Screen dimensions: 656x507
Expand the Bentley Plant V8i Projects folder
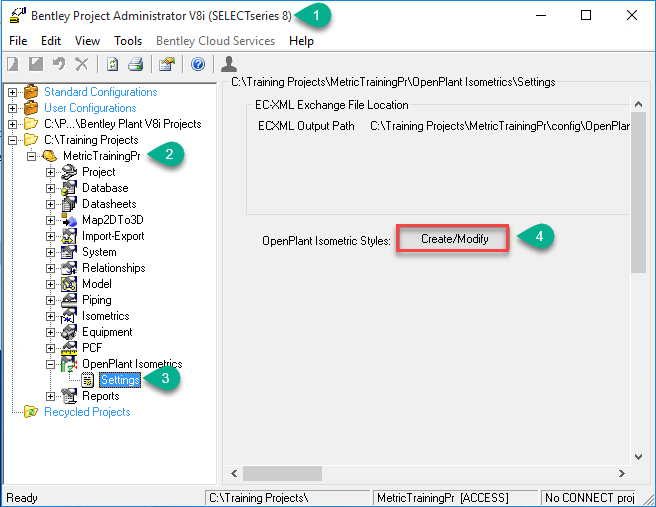(x=12, y=124)
